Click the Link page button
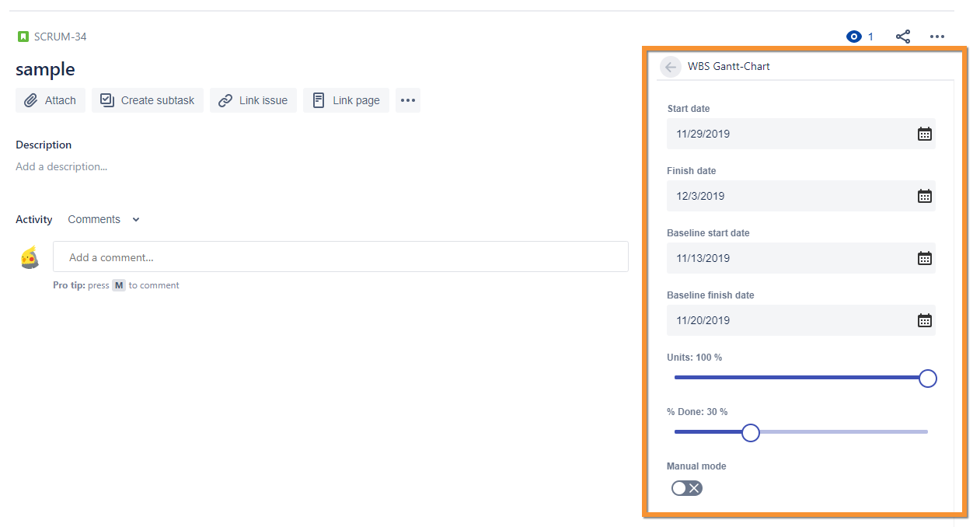Screen dimensions: 980x527 pos(346,100)
